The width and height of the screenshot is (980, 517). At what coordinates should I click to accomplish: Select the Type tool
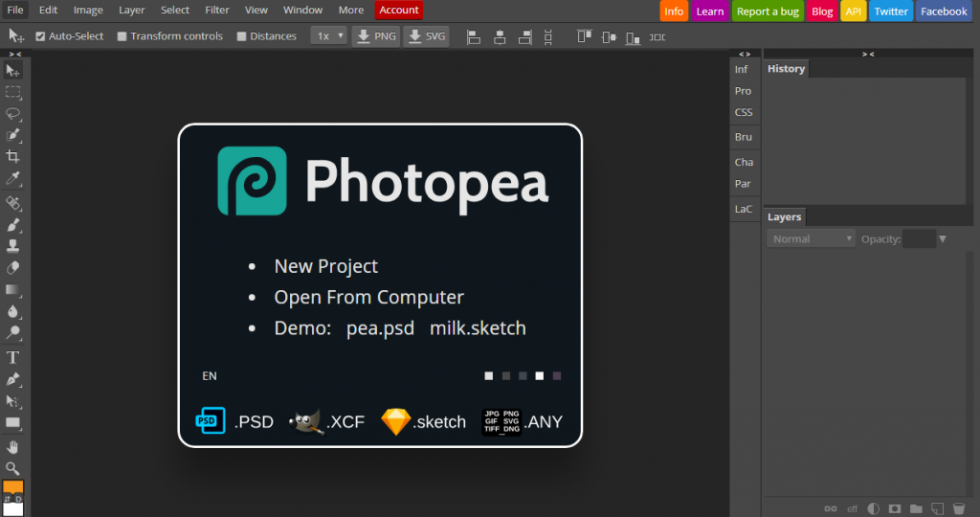12,357
